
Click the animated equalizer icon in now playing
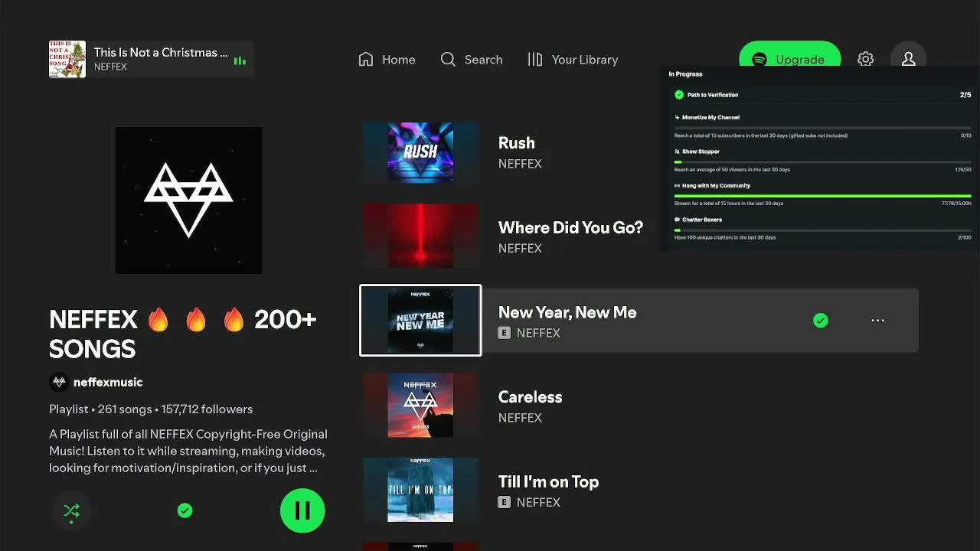[x=240, y=60]
